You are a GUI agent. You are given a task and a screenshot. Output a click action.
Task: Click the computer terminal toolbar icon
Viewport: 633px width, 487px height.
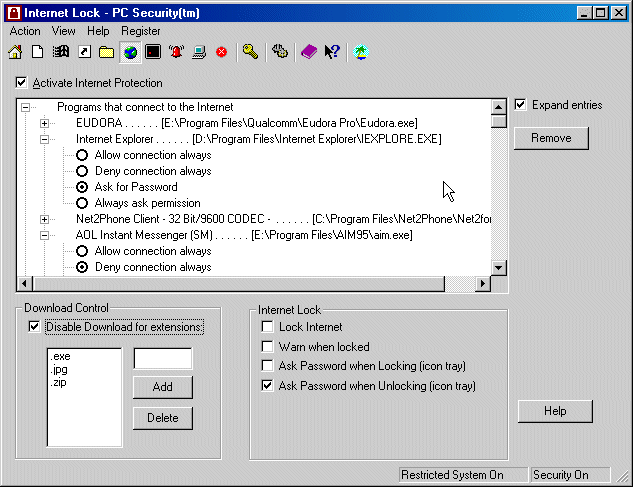tap(199, 52)
